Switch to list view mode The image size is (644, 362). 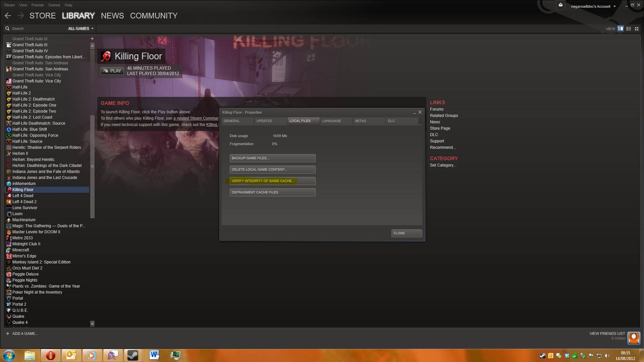click(x=629, y=29)
